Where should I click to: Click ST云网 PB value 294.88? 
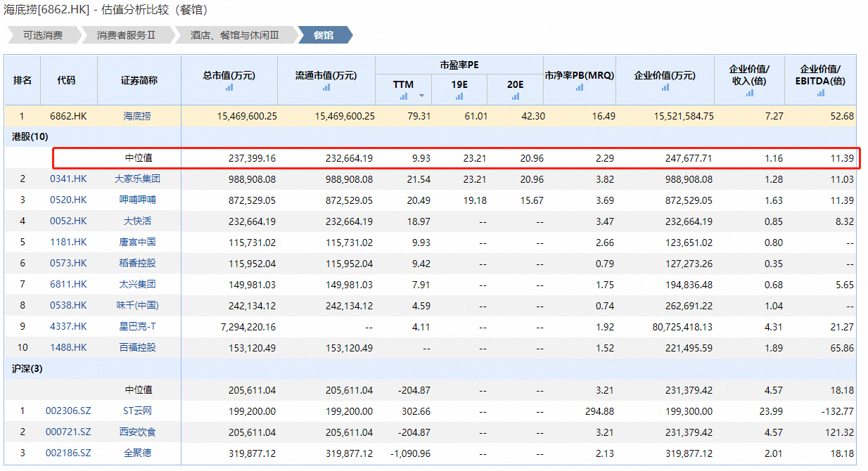(x=600, y=411)
